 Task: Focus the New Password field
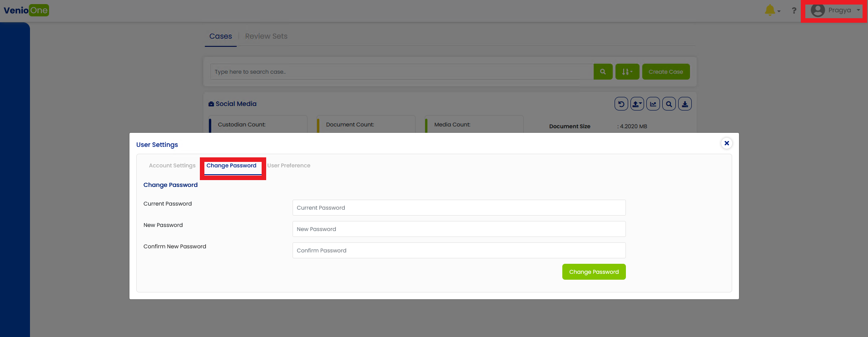click(x=459, y=229)
